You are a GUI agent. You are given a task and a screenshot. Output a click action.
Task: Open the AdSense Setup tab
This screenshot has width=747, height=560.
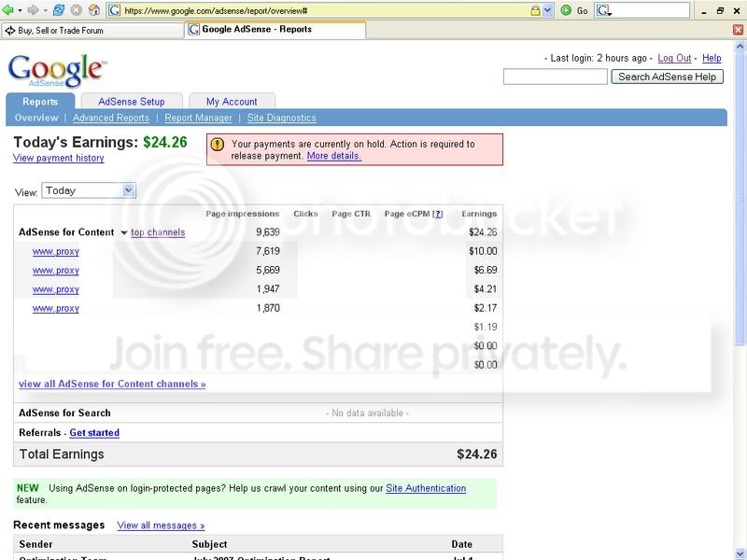(132, 102)
